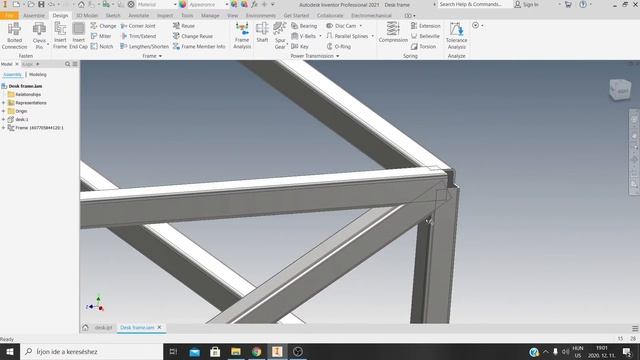Click the ViewCube in the viewport
Screen dimensions: 640x360
(620, 89)
